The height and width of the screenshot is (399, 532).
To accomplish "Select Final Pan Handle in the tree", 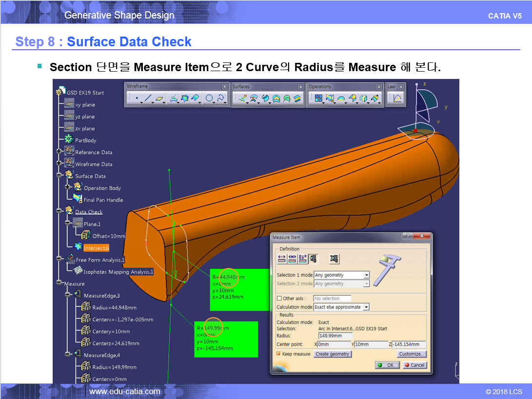I will point(103,200).
